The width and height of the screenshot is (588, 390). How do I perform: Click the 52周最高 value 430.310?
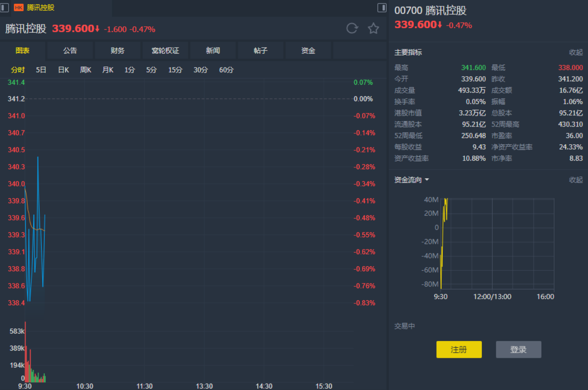(571, 124)
